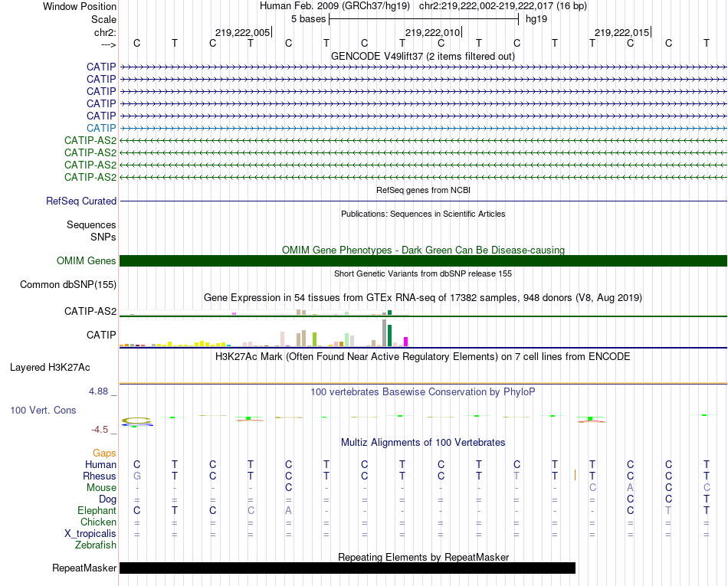The image size is (728, 586).
Task: Click the Chicken alignment row label
Action: (98, 522)
